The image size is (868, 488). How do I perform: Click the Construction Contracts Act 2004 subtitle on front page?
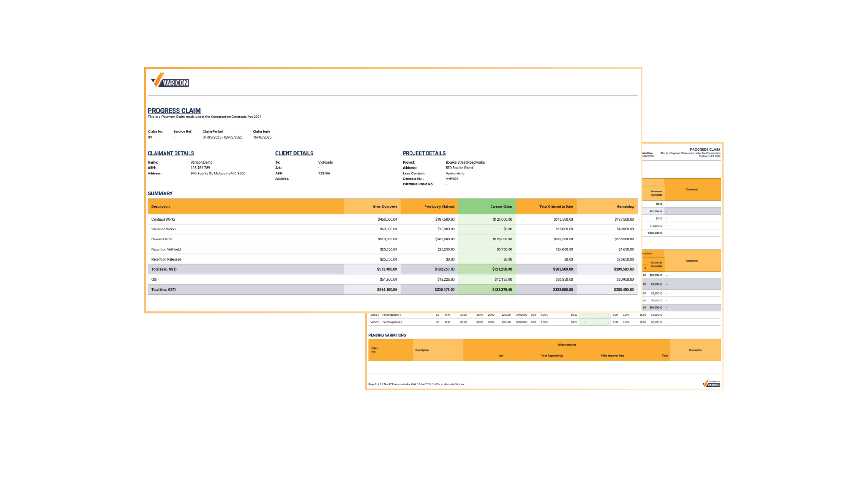[x=204, y=117]
